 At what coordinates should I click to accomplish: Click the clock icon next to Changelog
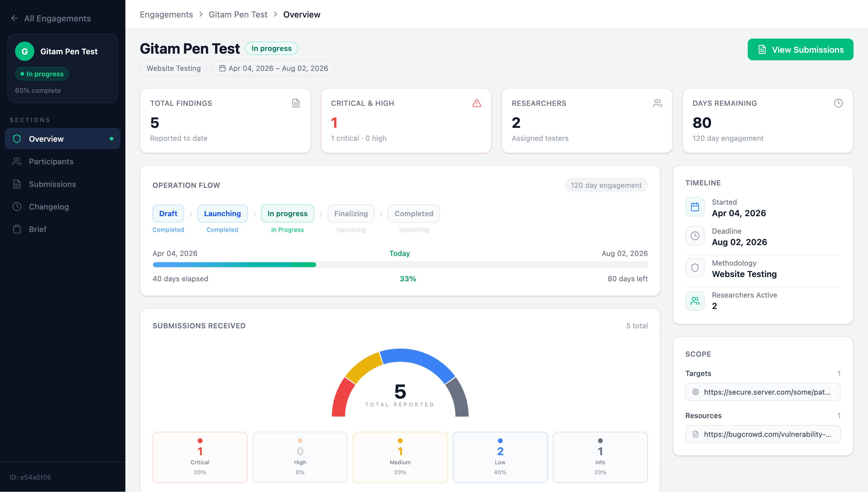17,207
